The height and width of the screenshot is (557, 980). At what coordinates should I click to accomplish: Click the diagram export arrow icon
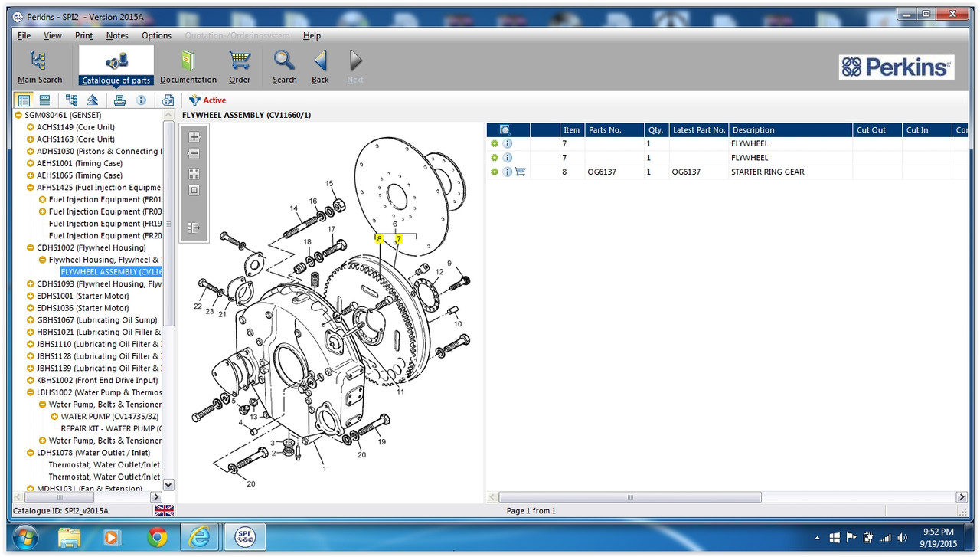[194, 228]
